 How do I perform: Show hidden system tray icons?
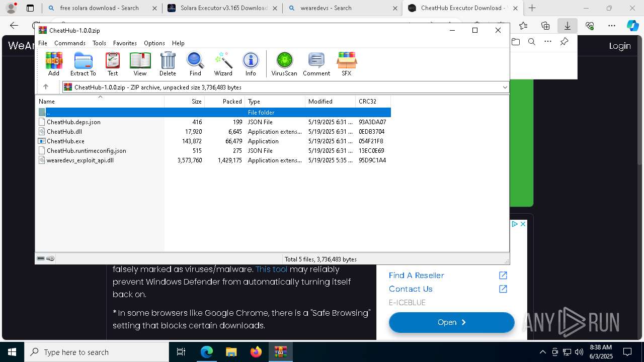[542, 352]
